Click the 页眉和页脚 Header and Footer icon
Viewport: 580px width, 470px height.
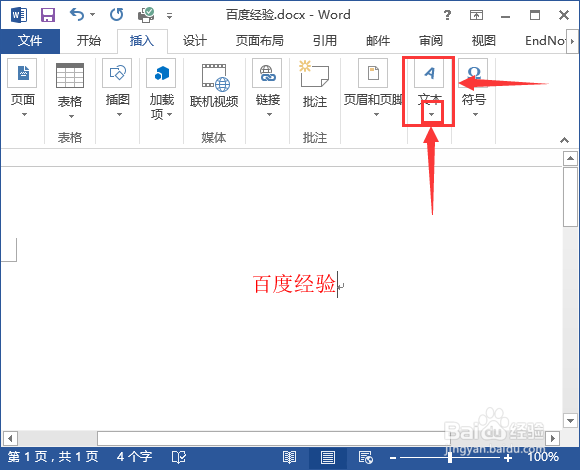(x=373, y=73)
